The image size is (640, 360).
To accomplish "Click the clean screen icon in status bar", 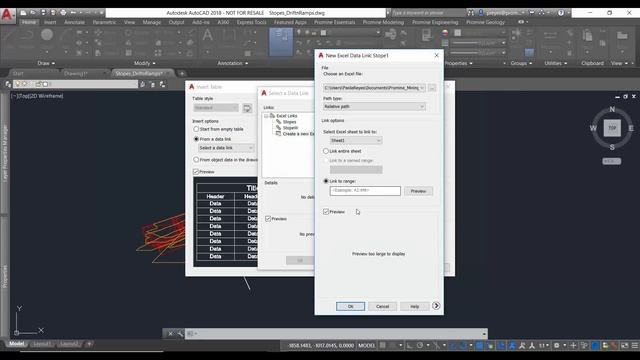I will [x=624, y=345].
